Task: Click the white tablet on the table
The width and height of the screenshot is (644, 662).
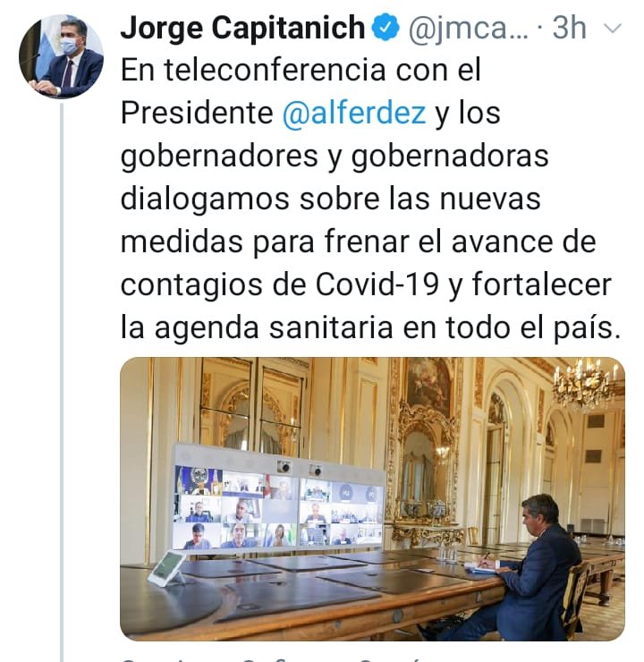Action: 166,568
